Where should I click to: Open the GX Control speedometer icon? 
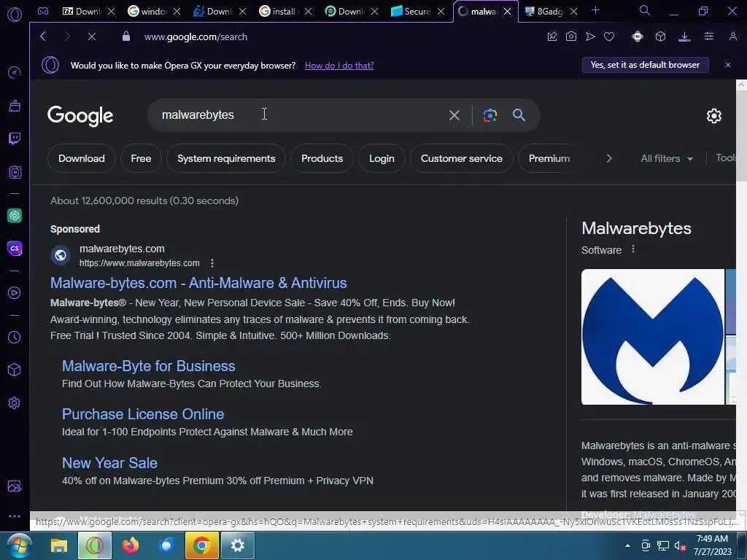click(15, 72)
